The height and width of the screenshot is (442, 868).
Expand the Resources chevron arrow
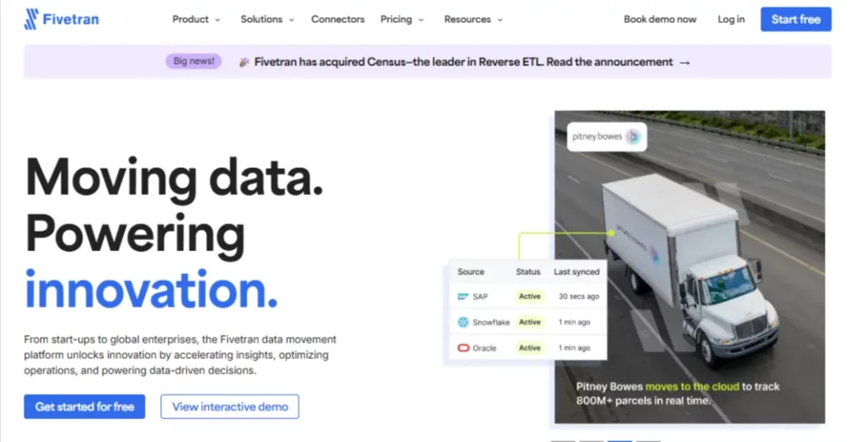pyautogui.click(x=500, y=20)
